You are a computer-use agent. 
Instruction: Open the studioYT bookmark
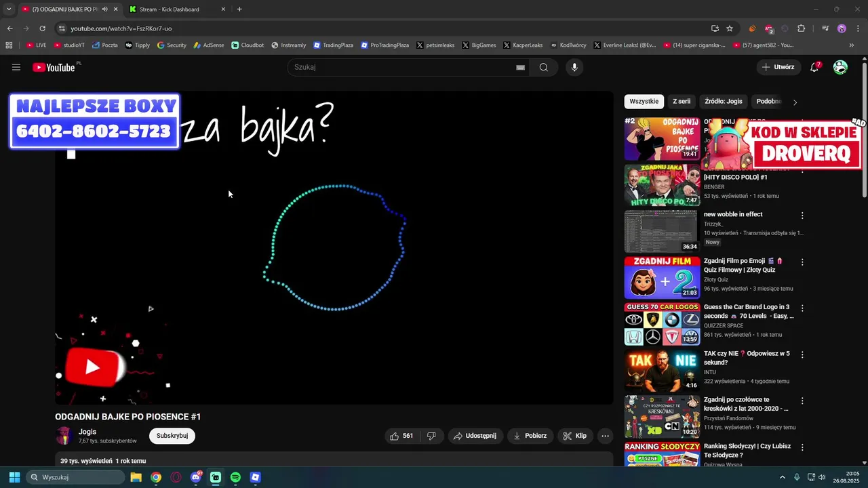(69, 45)
